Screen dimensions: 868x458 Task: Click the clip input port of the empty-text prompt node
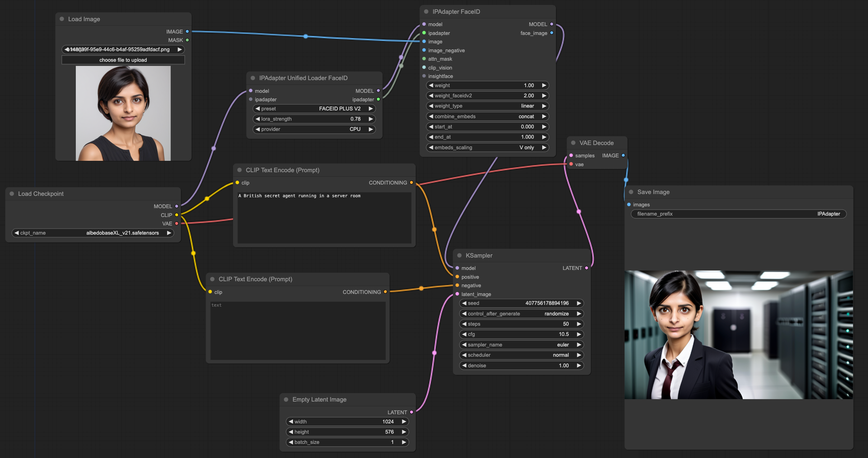click(x=210, y=292)
